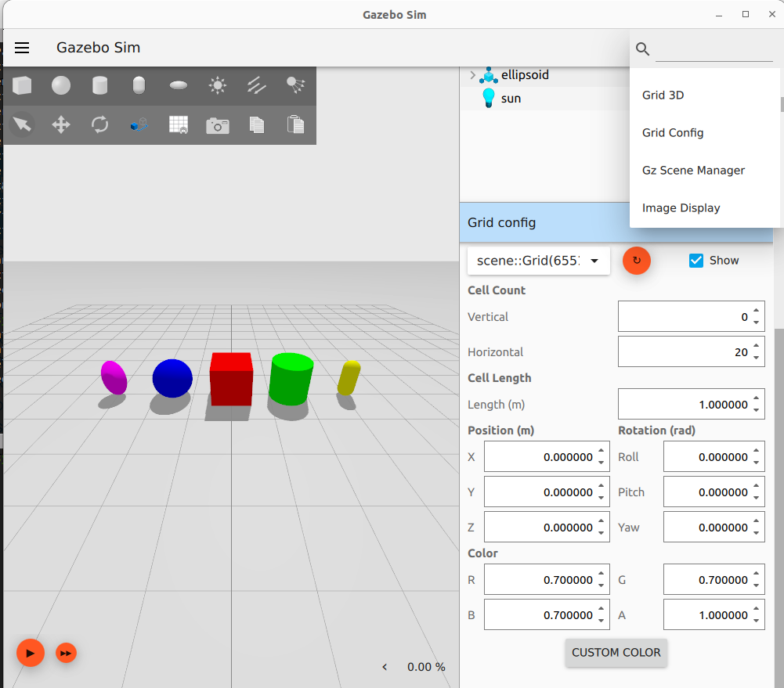Open the snap settings tool
The width and height of the screenshot is (784, 688).
coord(139,124)
